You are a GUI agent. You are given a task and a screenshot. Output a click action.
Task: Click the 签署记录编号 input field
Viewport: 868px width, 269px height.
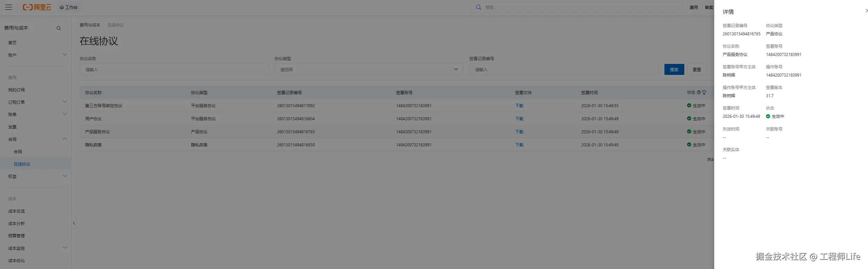564,69
